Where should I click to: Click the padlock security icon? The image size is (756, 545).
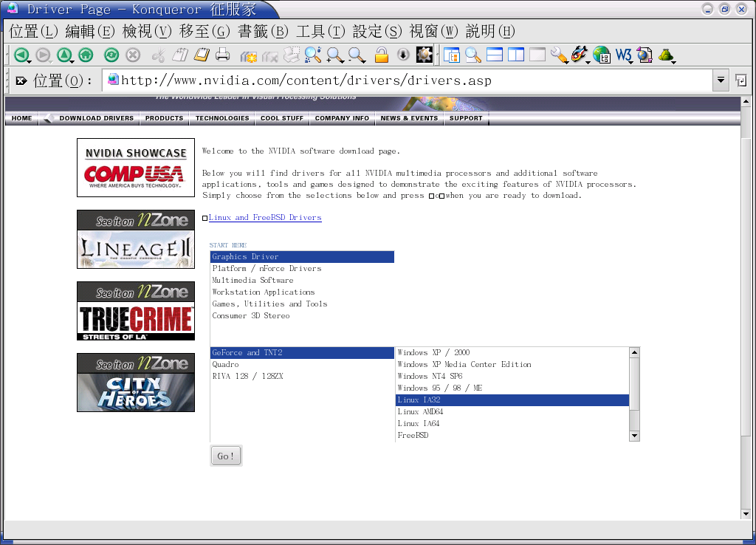381,55
